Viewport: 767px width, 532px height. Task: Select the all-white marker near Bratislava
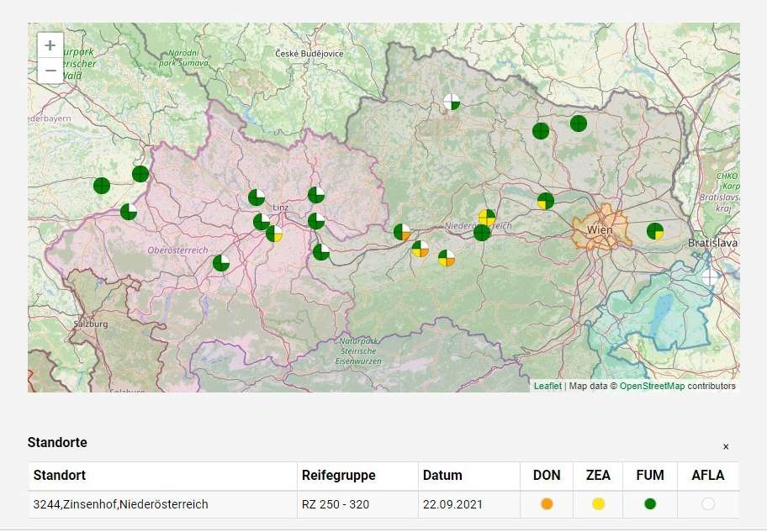coord(711,277)
